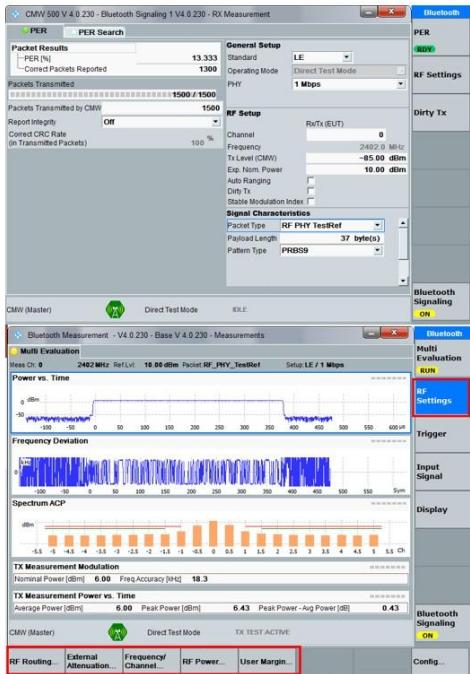Click the CMW 500 title bar app icon
The height and width of the screenshot is (674, 470).
(15, 14)
